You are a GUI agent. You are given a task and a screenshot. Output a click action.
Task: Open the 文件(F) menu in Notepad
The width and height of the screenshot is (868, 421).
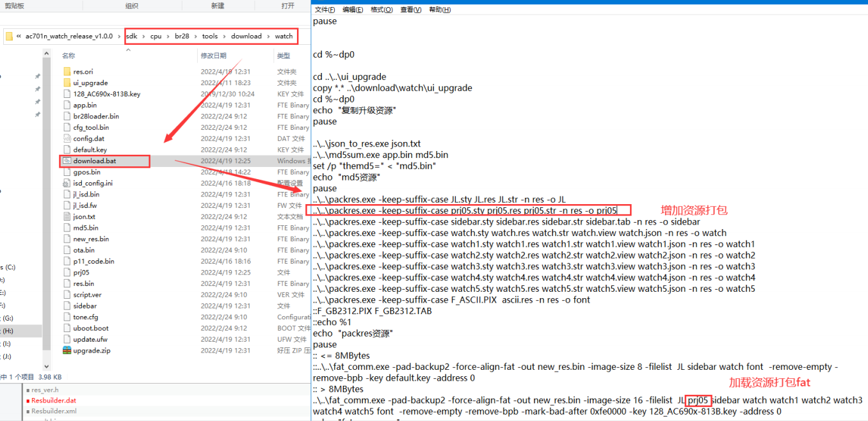click(x=325, y=10)
